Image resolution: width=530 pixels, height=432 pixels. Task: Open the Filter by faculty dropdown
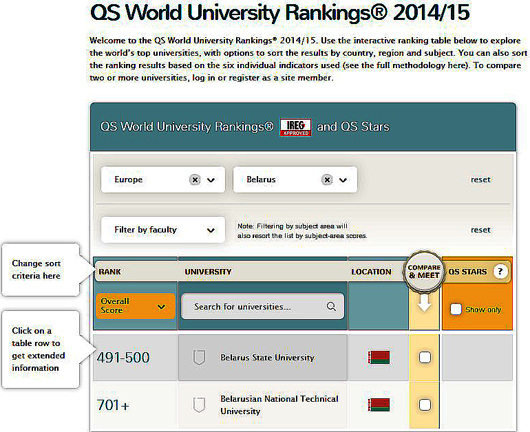163,230
